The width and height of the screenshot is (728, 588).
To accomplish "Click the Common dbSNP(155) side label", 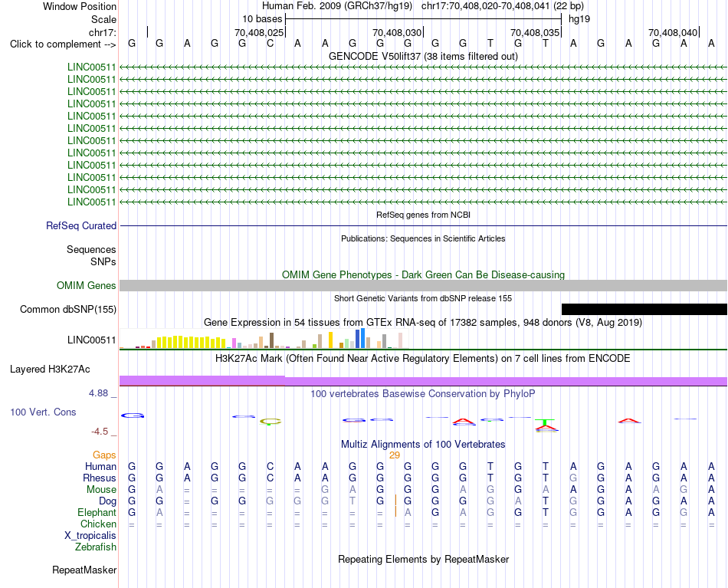I will 67,309.
